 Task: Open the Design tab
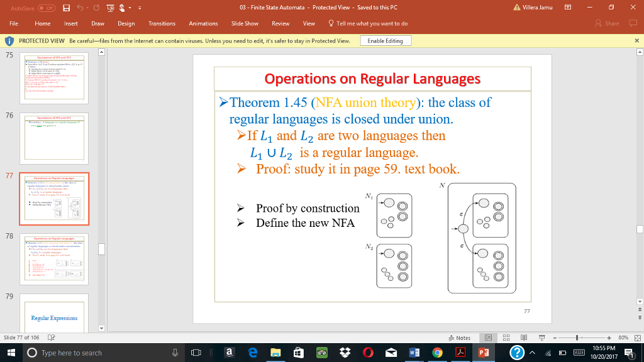(x=126, y=23)
